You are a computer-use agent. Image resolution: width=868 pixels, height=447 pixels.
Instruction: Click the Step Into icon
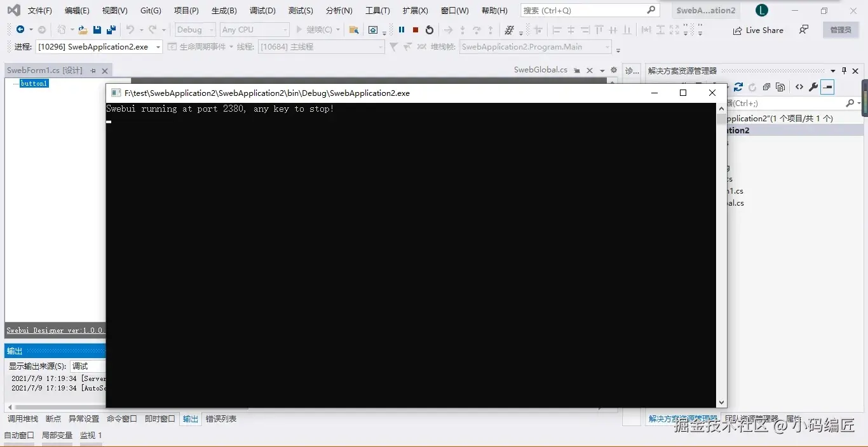[x=463, y=30]
